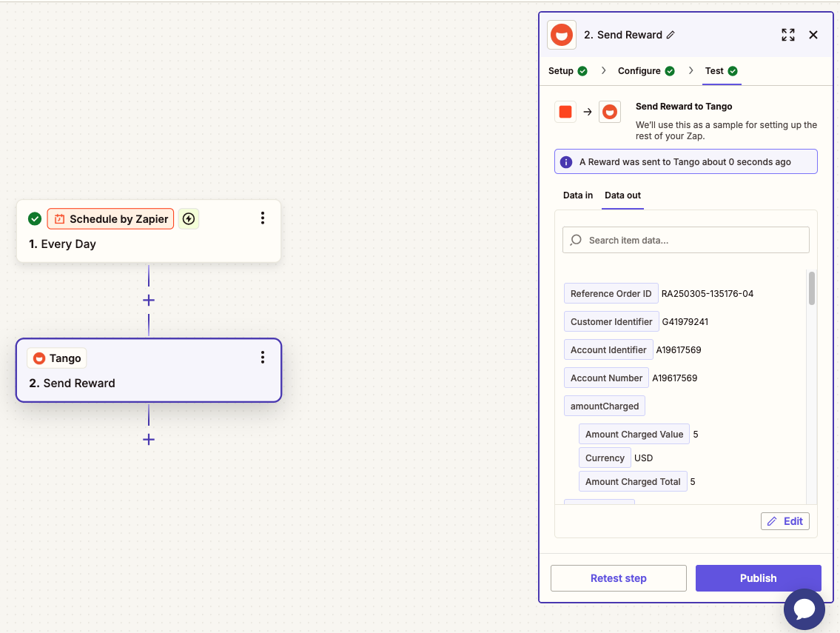840x633 pixels.
Task: Rename step with pencil icon beside Send Reward
Action: click(671, 35)
